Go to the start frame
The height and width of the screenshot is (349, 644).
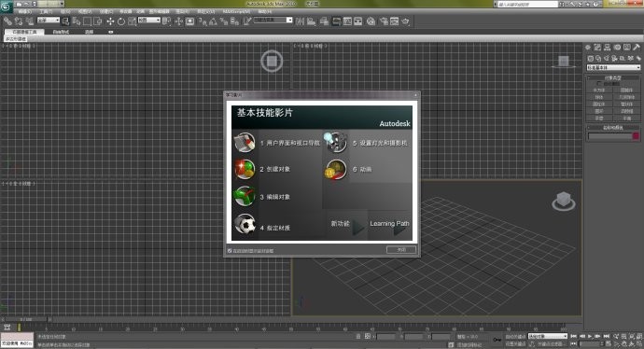click(574, 336)
